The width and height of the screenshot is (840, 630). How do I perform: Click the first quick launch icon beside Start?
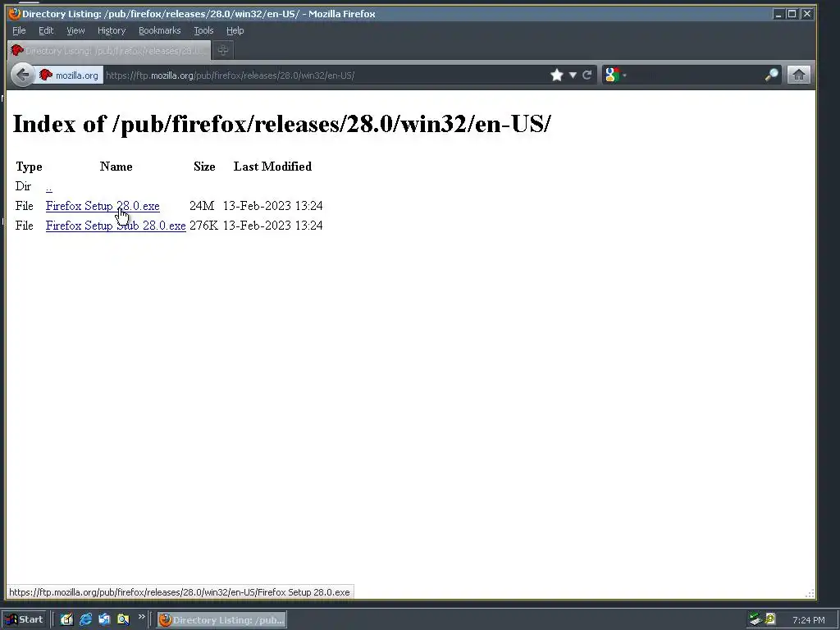click(x=66, y=620)
